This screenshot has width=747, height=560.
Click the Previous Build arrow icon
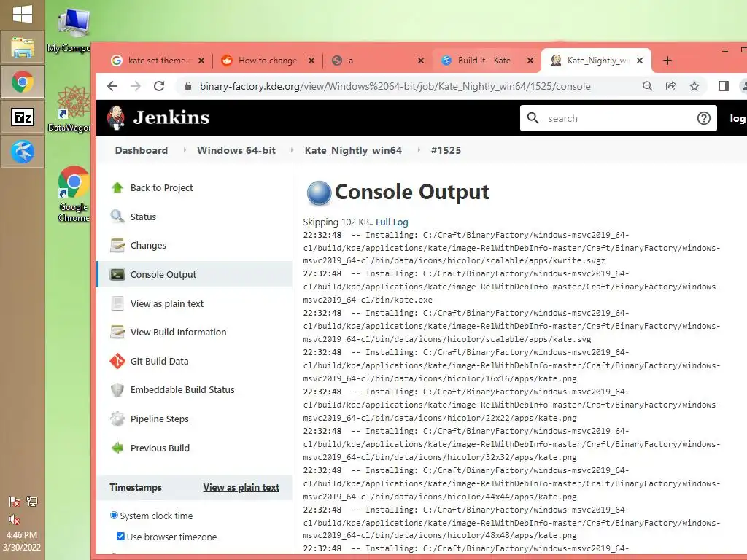(117, 448)
